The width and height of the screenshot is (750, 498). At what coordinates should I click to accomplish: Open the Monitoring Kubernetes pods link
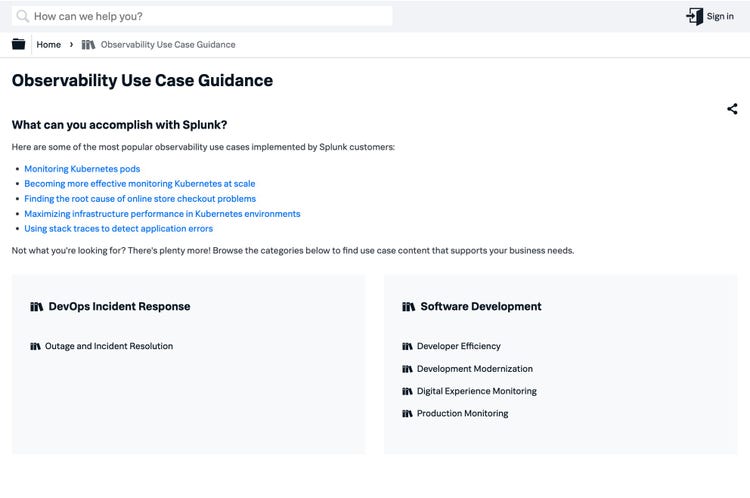coord(82,169)
